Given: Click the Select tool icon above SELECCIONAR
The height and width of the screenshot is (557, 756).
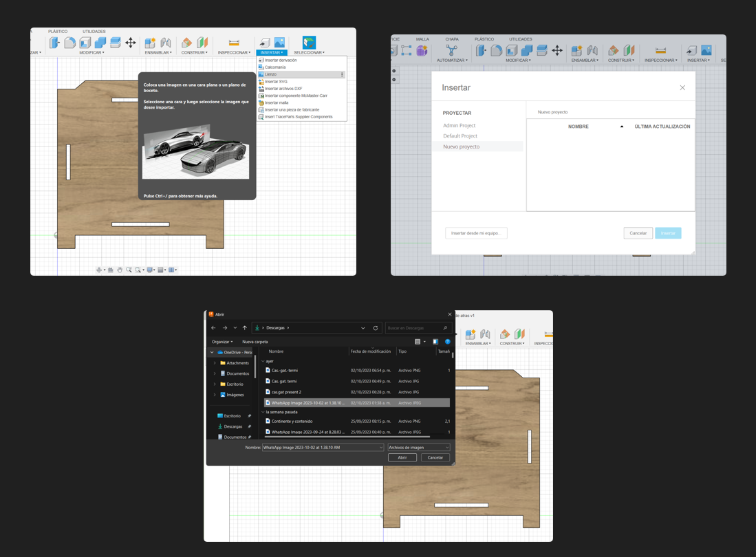Looking at the screenshot, I should tap(309, 43).
